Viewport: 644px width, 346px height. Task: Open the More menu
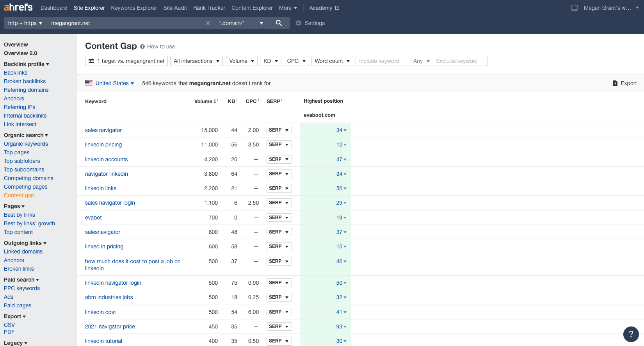pyautogui.click(x=288, y=8)
